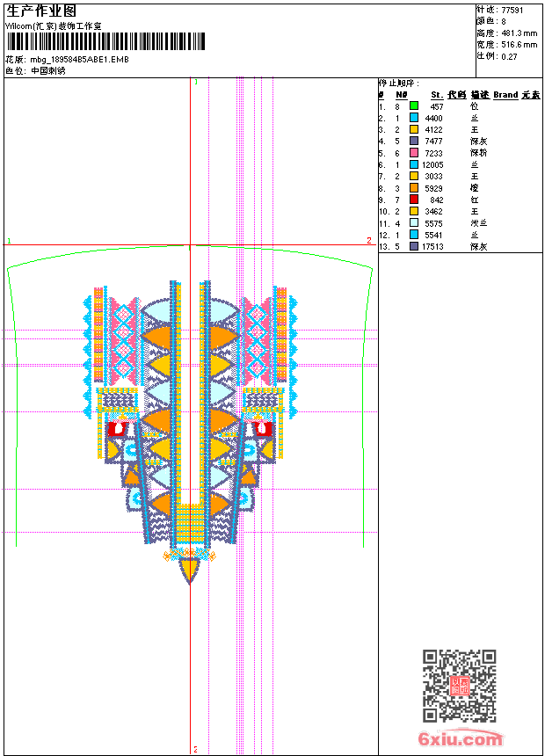
Task: Click the red marker labeled 2 at right
Action: point(369,240)
